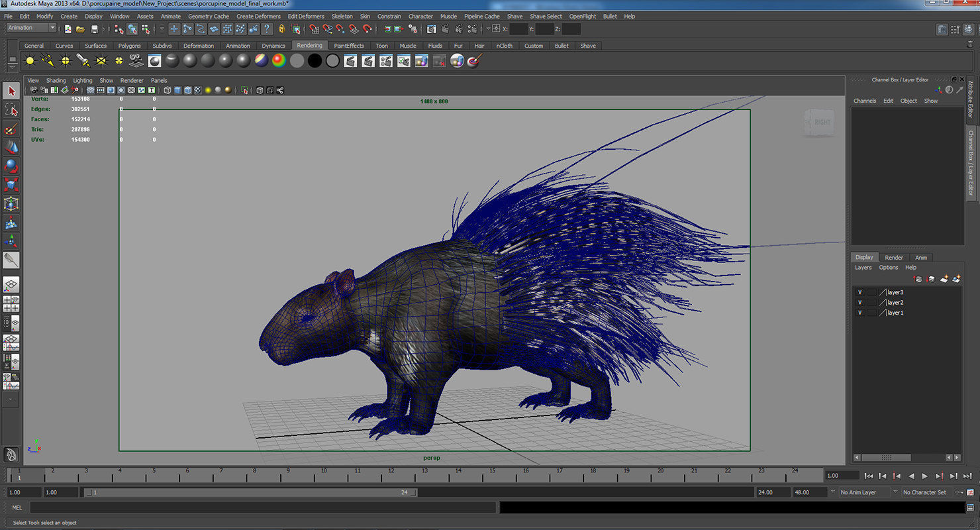Toggle the textured display icon in viewport toolbar
Screen dimensions: 980x530
click(x=197, y=90)
